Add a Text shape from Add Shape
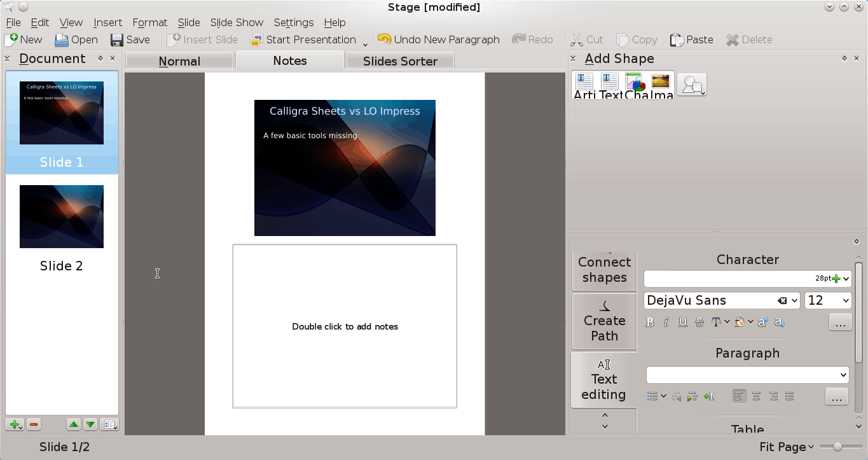Viewport: 868px width, 460px height. click(610, 85)
